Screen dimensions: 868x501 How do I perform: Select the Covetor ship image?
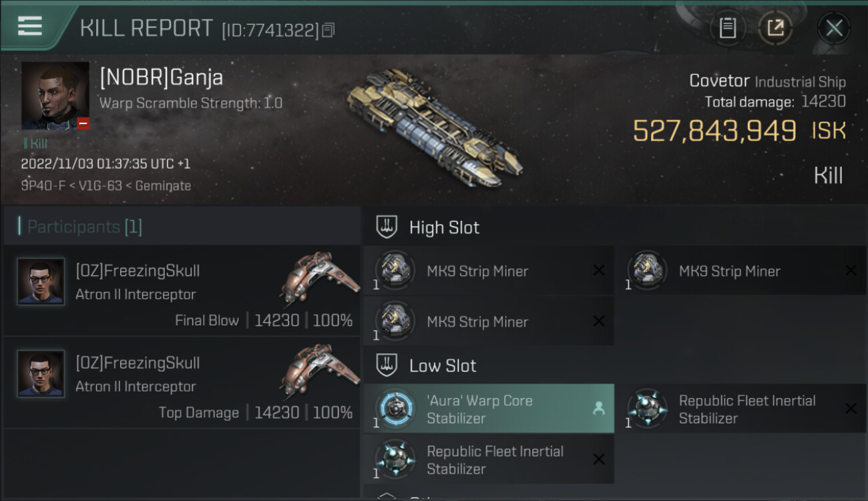(x=434, y=127)
